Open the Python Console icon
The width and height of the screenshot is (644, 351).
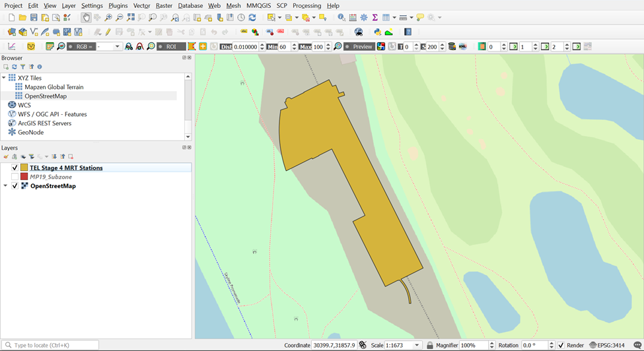tap(378, 32)
